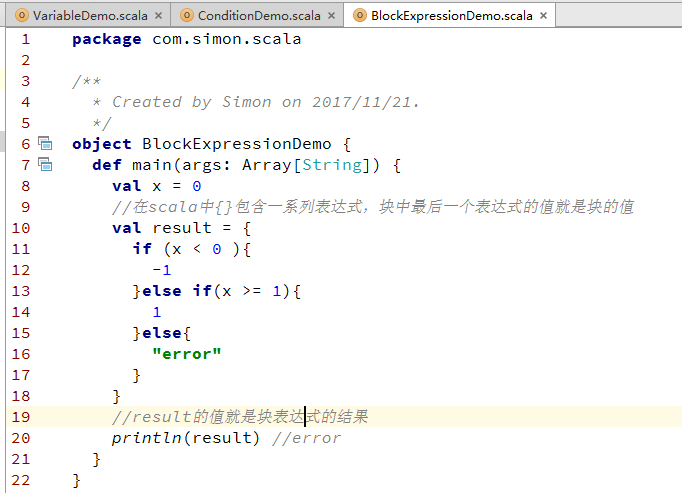
Task: Click the "error" string literal on line 16
Action: point(187,353)
